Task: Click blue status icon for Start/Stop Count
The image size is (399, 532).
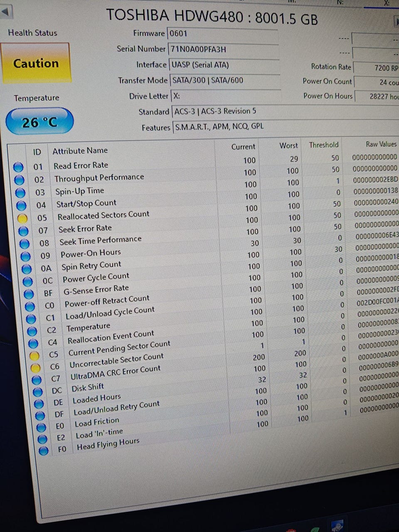Action: (21, 205)
